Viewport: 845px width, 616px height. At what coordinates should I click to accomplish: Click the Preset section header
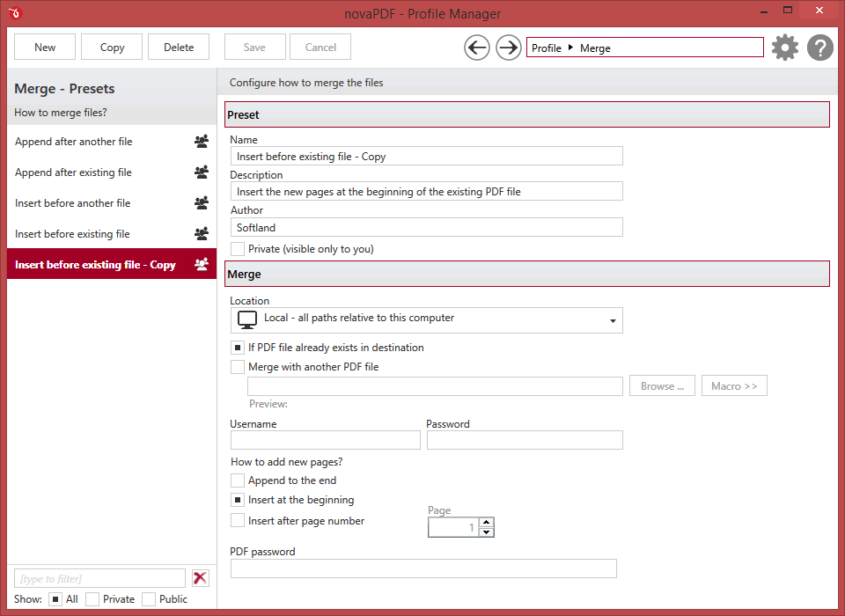527,114
